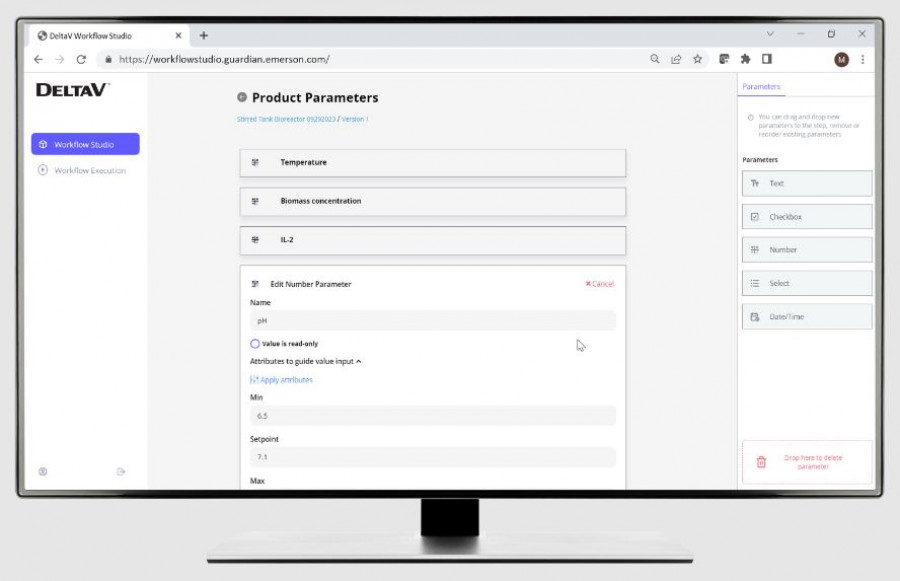
Task: Click the Text type icon
Action: click(755, 183)
